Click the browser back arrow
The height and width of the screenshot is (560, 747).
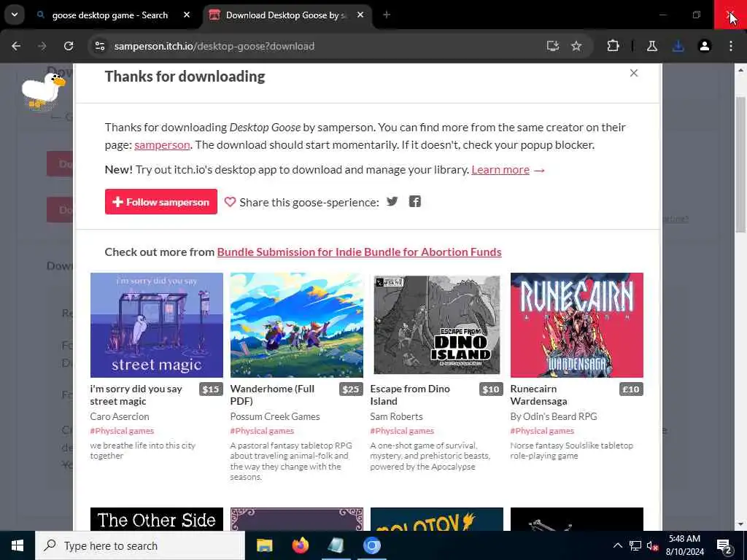coord(16,46)
